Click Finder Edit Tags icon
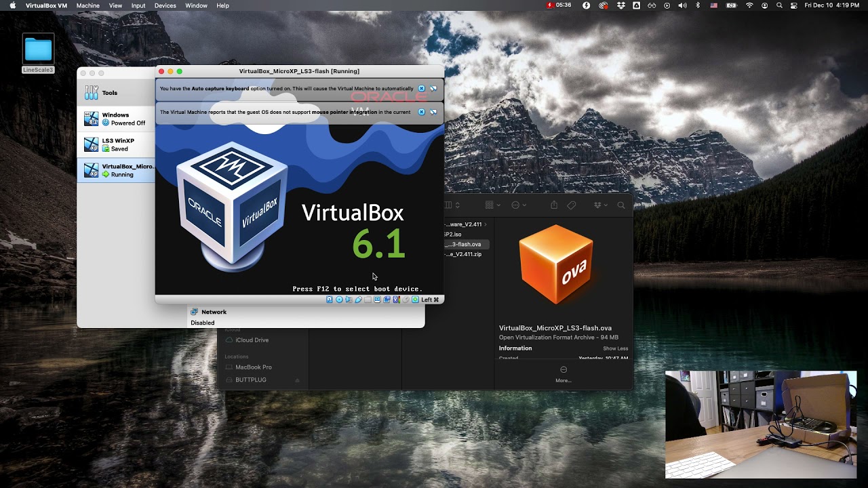 tap(572, 205)
